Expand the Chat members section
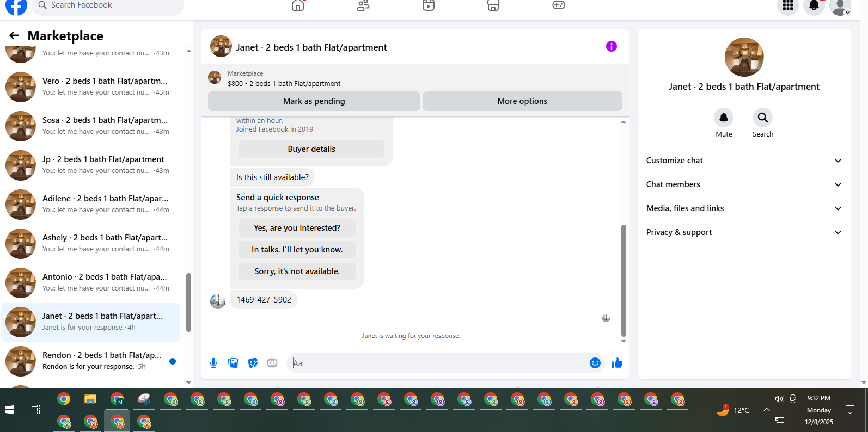Screen dimensions: 868x432 pyautogui.click(x=744, y=184)
